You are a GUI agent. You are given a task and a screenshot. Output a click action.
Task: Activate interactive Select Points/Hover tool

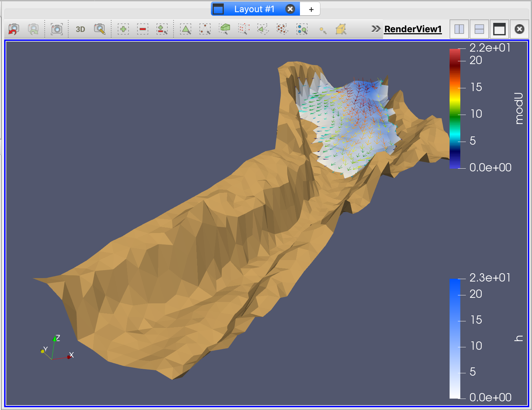click(x=302, y=29)
